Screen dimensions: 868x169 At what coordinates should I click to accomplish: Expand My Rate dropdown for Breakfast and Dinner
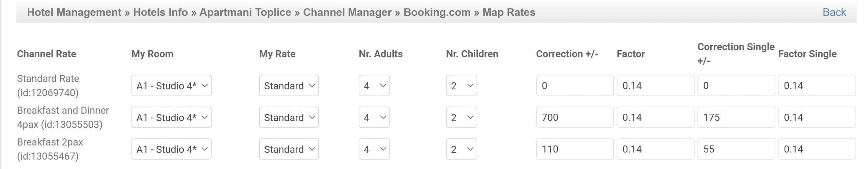point(289,117)
